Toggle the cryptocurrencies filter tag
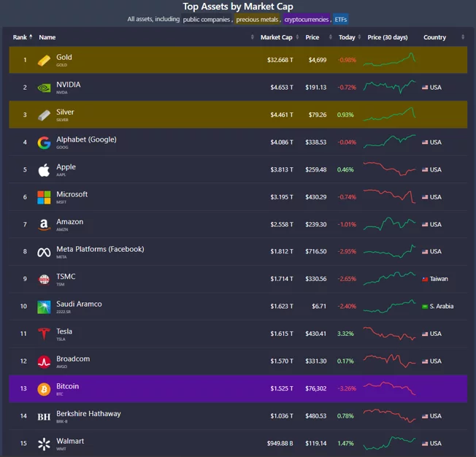This screenshot has width=476, height=457. [307, 20]
